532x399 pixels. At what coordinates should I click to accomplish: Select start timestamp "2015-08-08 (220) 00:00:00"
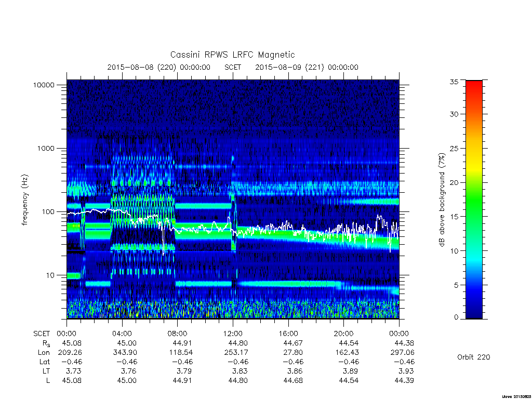click(159, 67)
